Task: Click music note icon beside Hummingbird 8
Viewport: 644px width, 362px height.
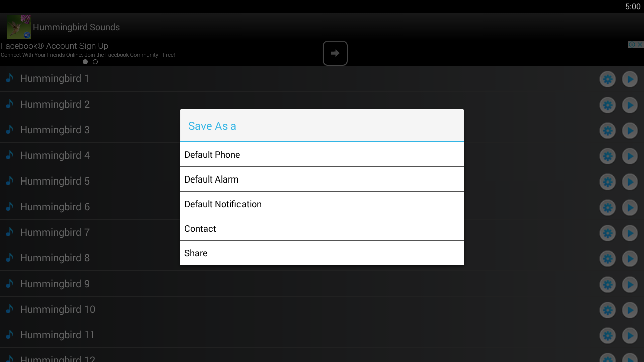Action: click(9, 257)
